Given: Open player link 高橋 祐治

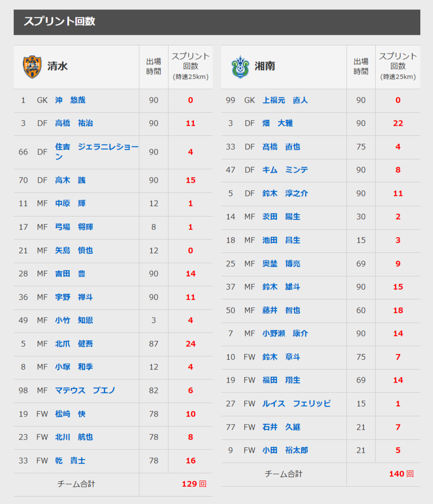Looking at the screenshot, I should [74, 123].
